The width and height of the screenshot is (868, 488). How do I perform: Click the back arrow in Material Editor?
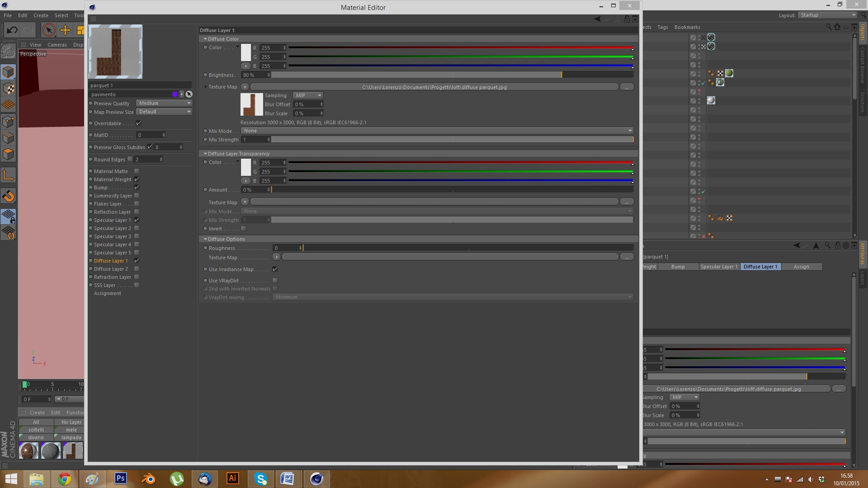pyautogui.click(x=598, y=19)
